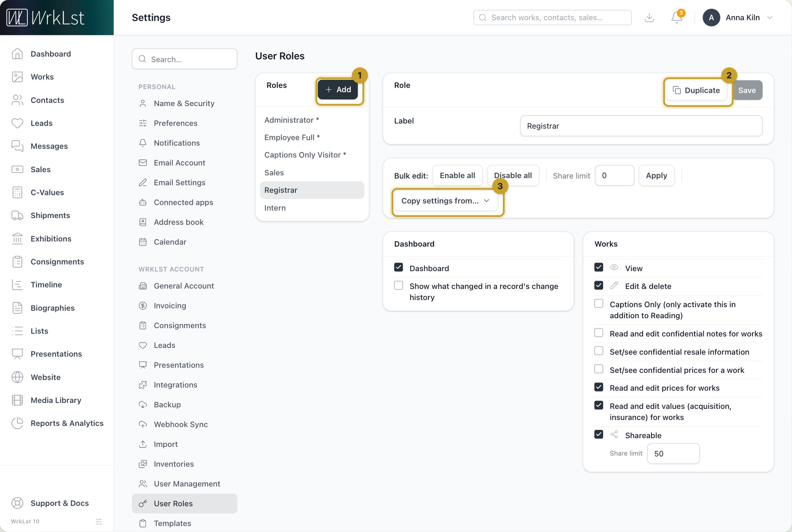Open Biographies document icon
Image resolution: width=792 pixels, height=532 pixels.
(x=17, y=308)
